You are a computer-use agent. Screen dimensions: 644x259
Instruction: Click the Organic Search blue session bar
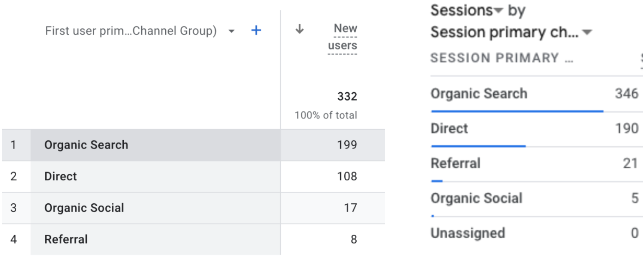(517, 111)
